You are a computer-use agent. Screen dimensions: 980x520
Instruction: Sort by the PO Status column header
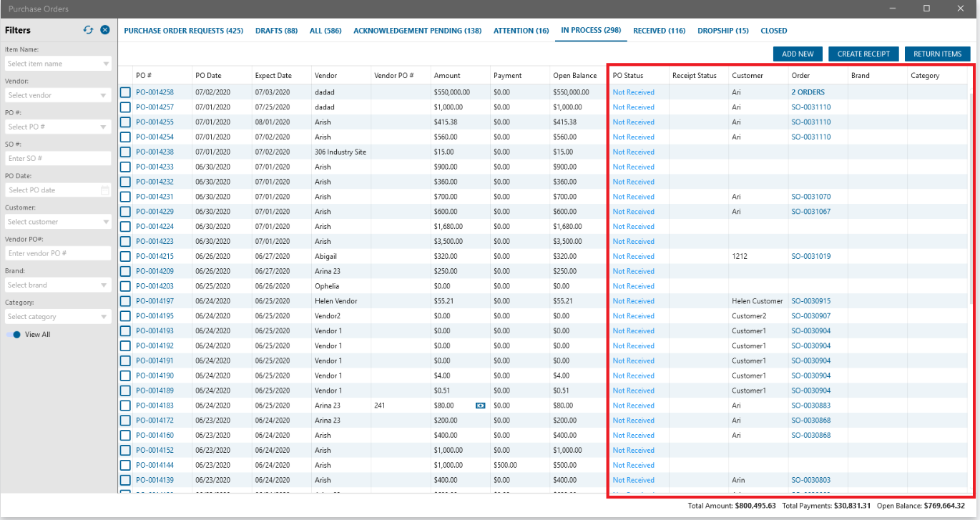click(628, 75)
